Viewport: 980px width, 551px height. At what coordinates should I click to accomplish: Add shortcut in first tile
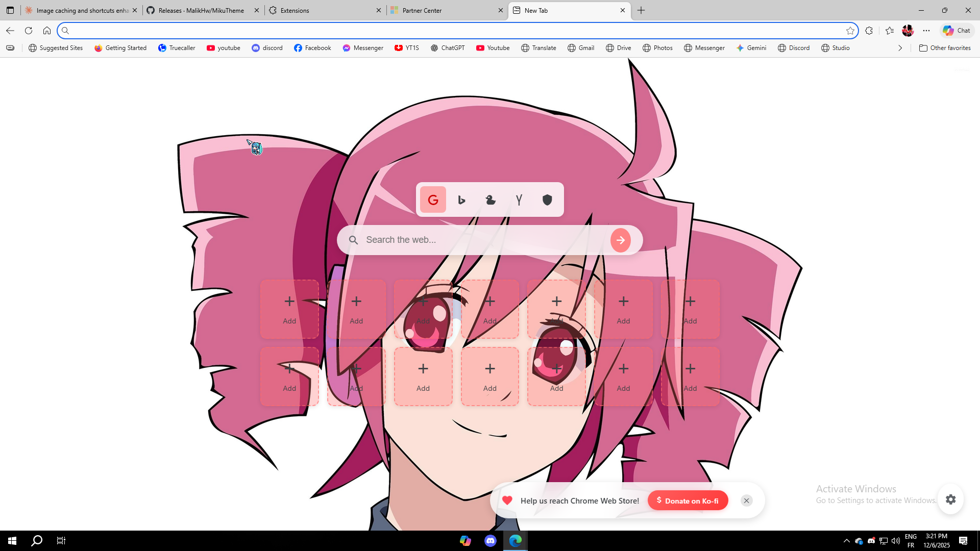(x=289, y=309)
